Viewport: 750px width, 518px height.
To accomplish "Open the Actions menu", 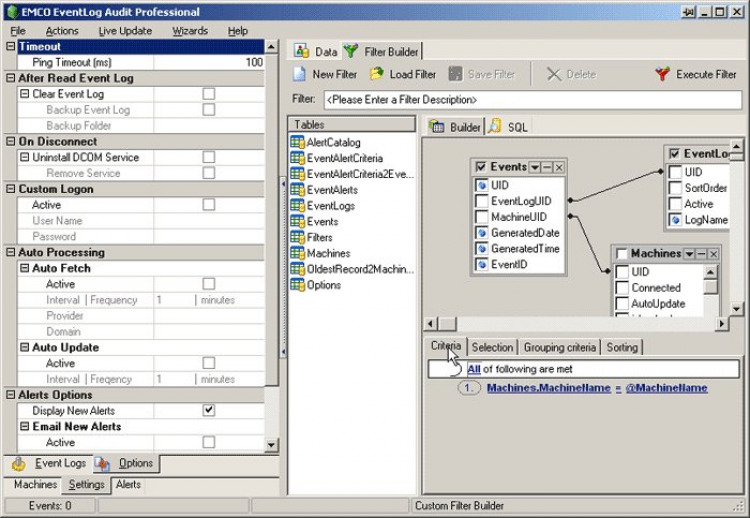I will (62, 31).
